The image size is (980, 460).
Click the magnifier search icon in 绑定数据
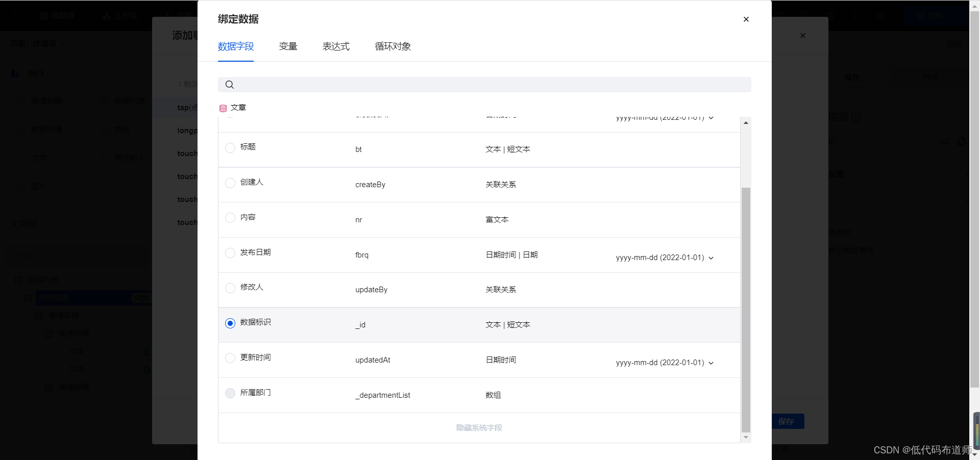[230, 85]
